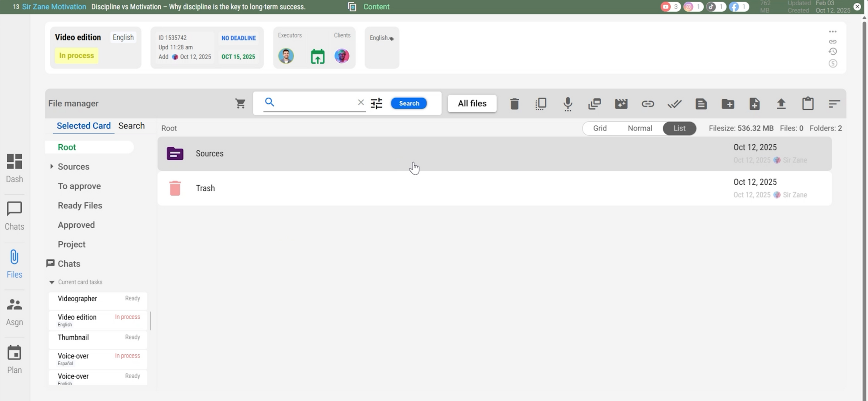Click the Sir Zane Motivation project link
The height and width of the screenshot is (401, 868).
pos(54,7)
